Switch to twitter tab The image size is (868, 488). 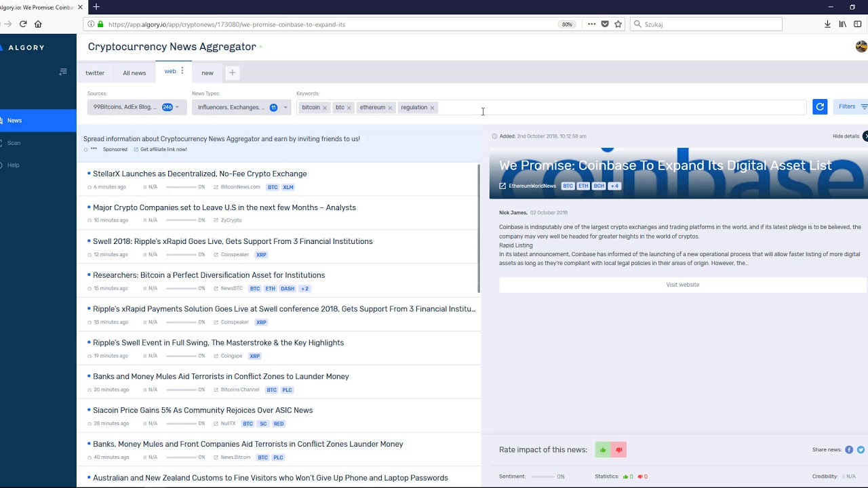(95, 73)
